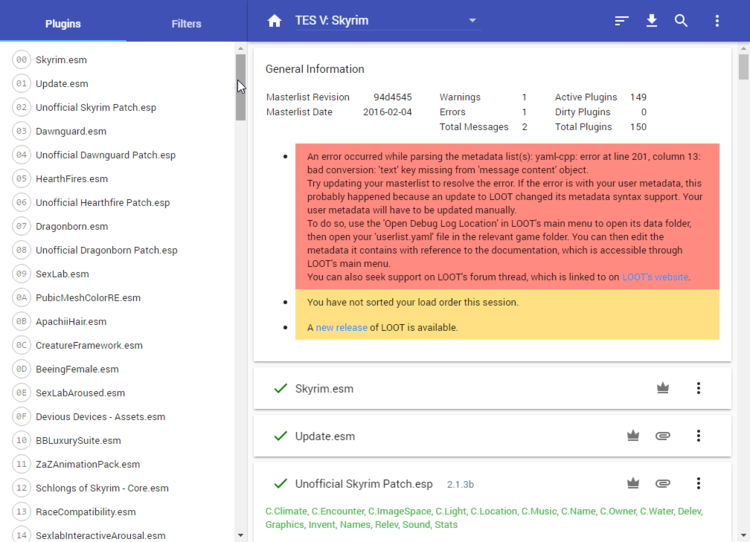Click the green C.Climate tag list

pos(484,518)
